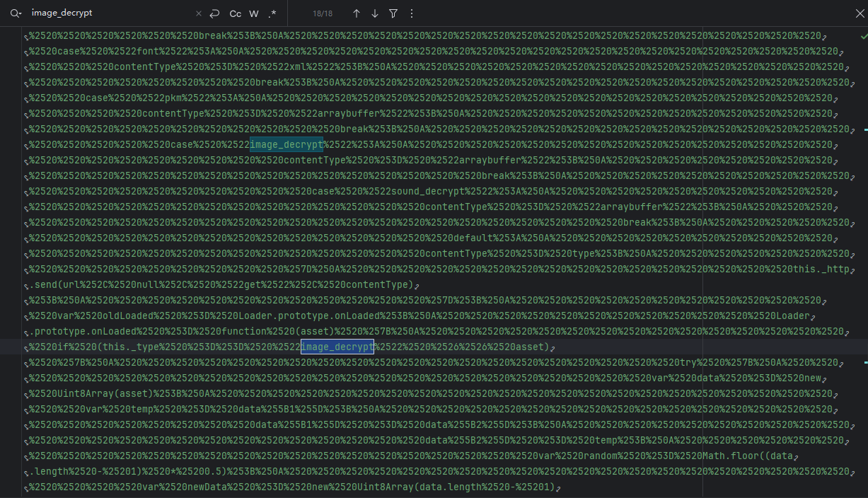Click the highlighted image_decrypt match after case

pos(287,144)
